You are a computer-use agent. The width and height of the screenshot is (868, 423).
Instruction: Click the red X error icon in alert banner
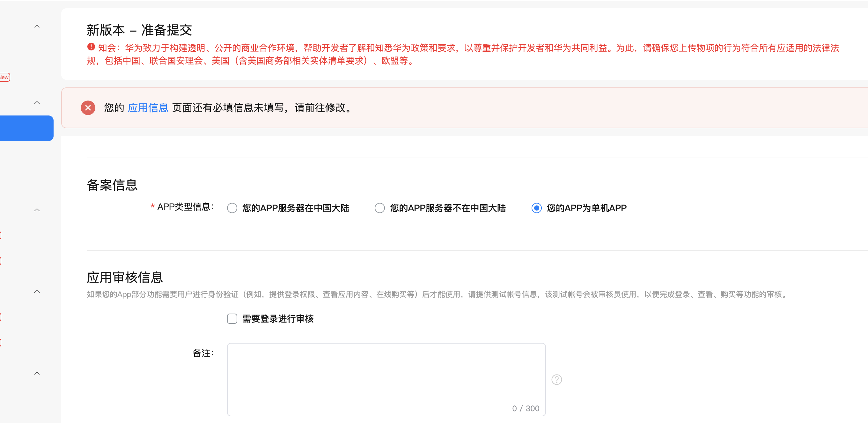tap(88, 108)
